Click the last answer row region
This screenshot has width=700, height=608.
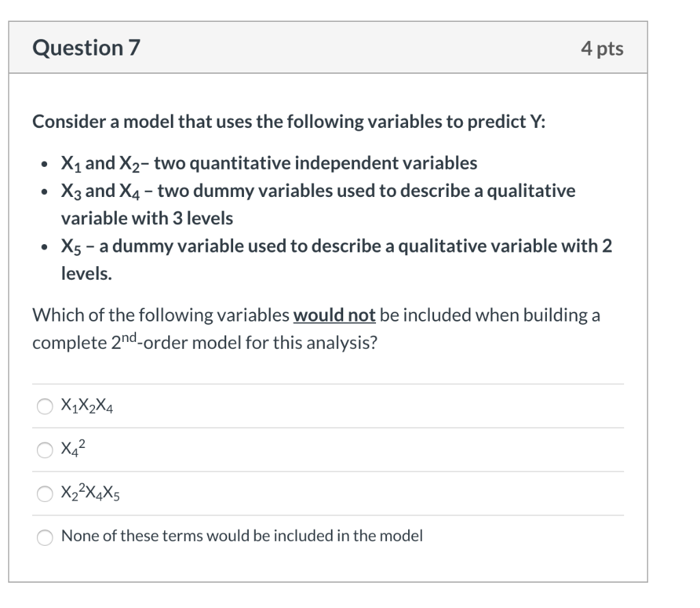(x=328, y=537)
